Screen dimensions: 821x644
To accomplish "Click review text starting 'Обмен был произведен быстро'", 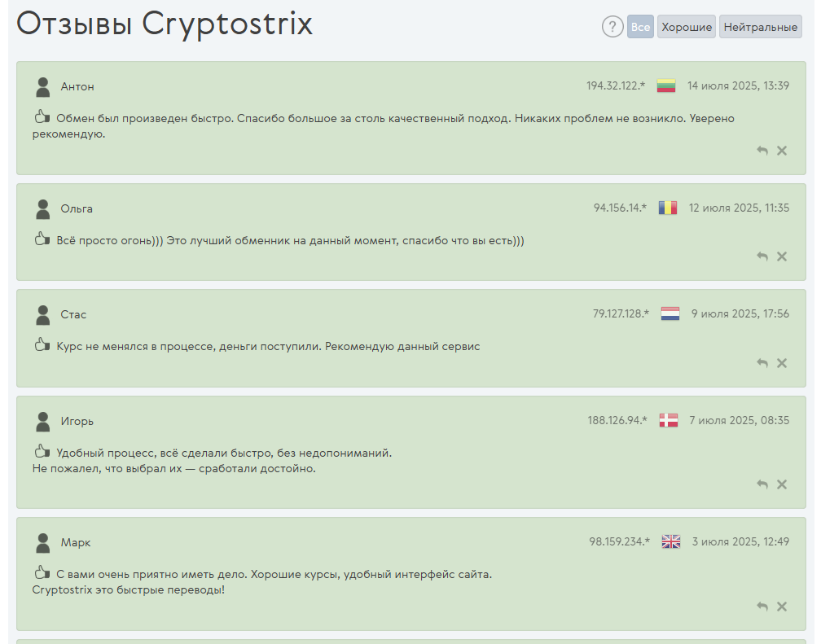I will (384, 126).
